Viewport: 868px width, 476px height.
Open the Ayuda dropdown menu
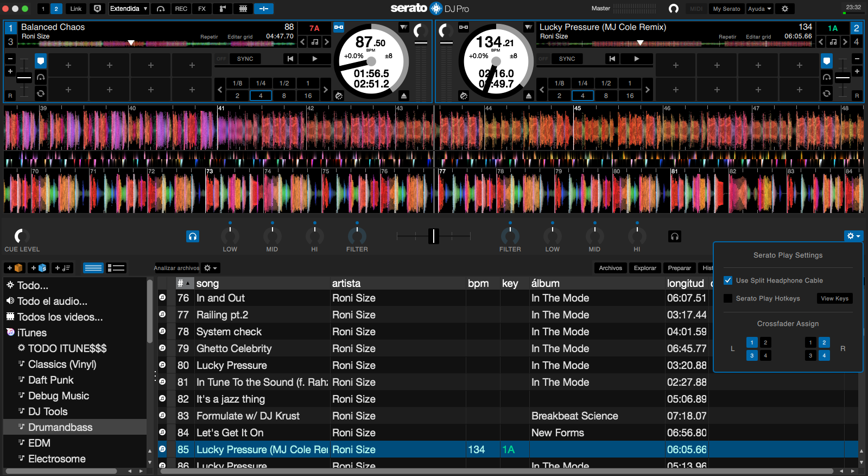759,9
